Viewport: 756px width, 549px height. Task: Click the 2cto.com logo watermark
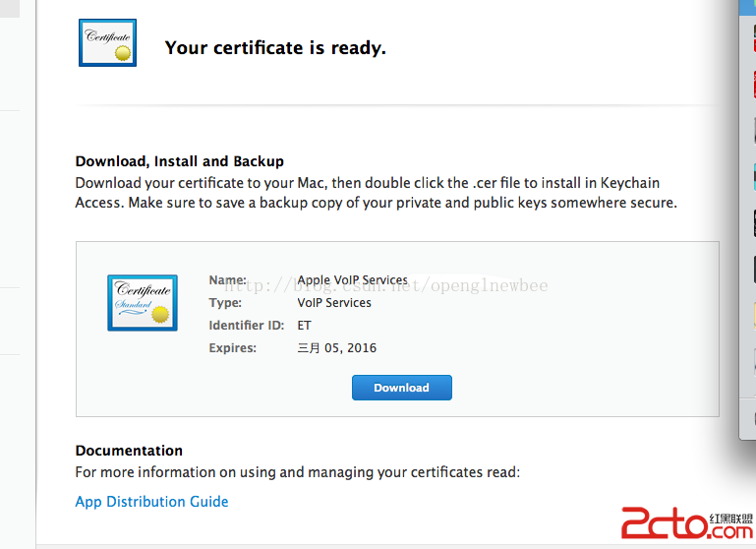tap(685, 523)
